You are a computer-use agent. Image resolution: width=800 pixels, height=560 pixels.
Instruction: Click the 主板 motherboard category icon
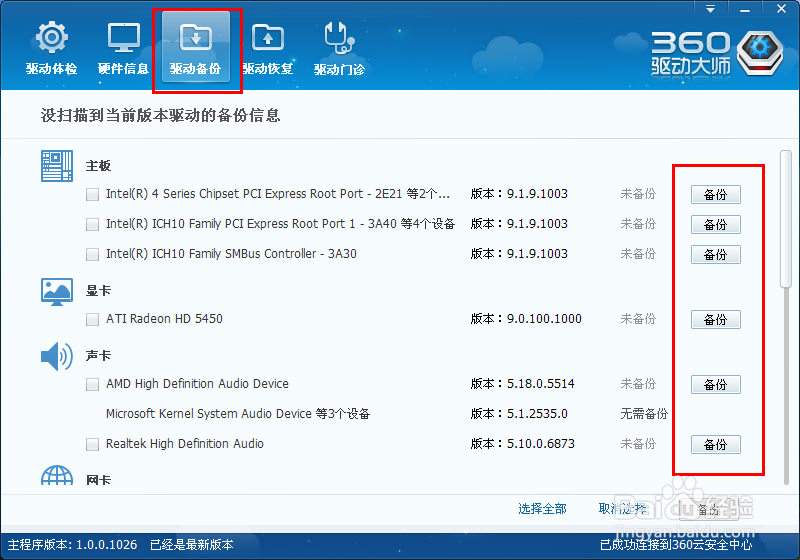click(57, 166)
